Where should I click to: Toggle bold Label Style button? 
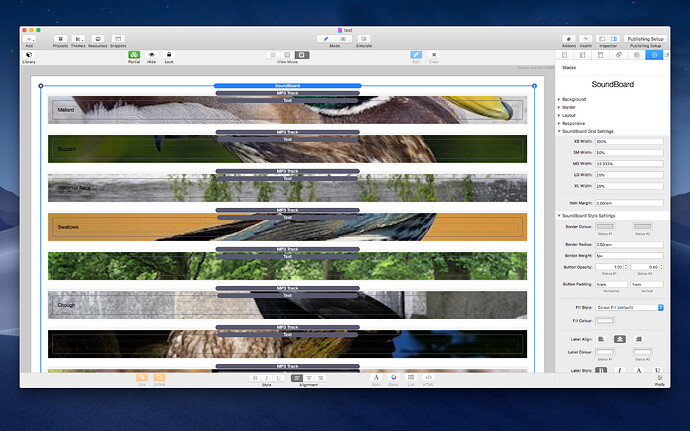[601, 370]
